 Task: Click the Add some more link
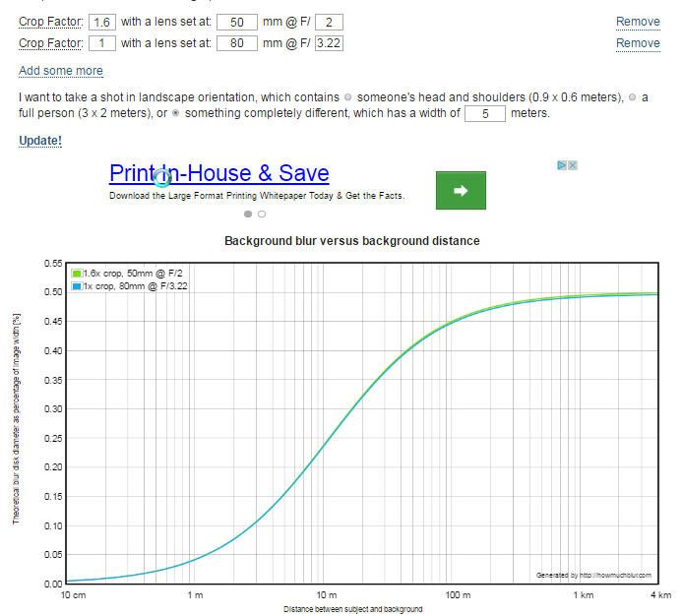(x=61, y=71)
